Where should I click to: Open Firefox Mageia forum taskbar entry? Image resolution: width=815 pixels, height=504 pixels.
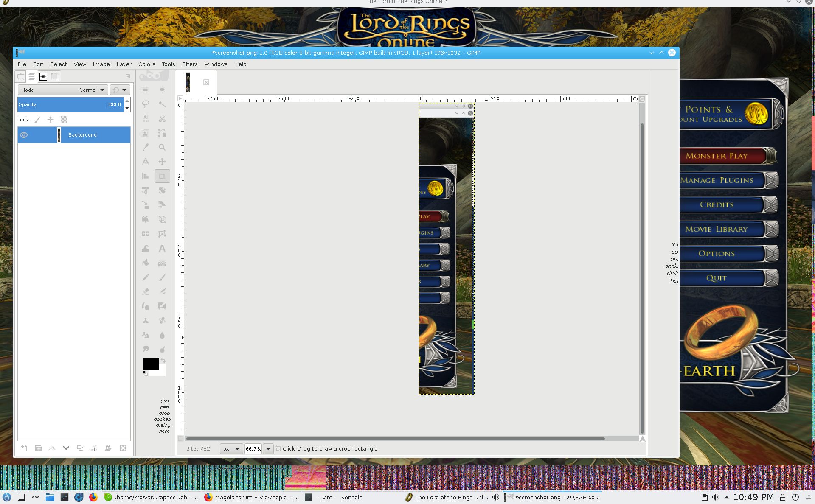(x=251, y=497)
